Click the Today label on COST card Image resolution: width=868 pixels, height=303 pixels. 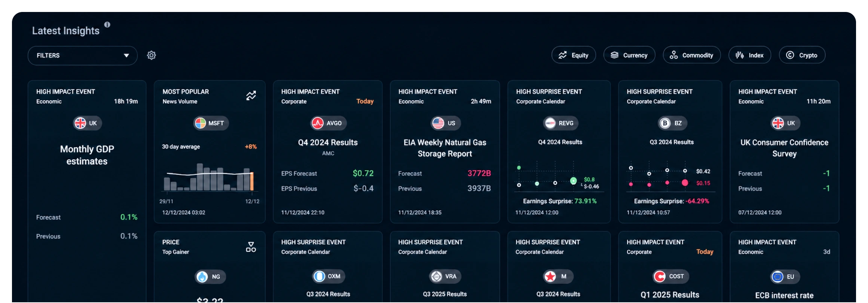[x=705, y=252]
